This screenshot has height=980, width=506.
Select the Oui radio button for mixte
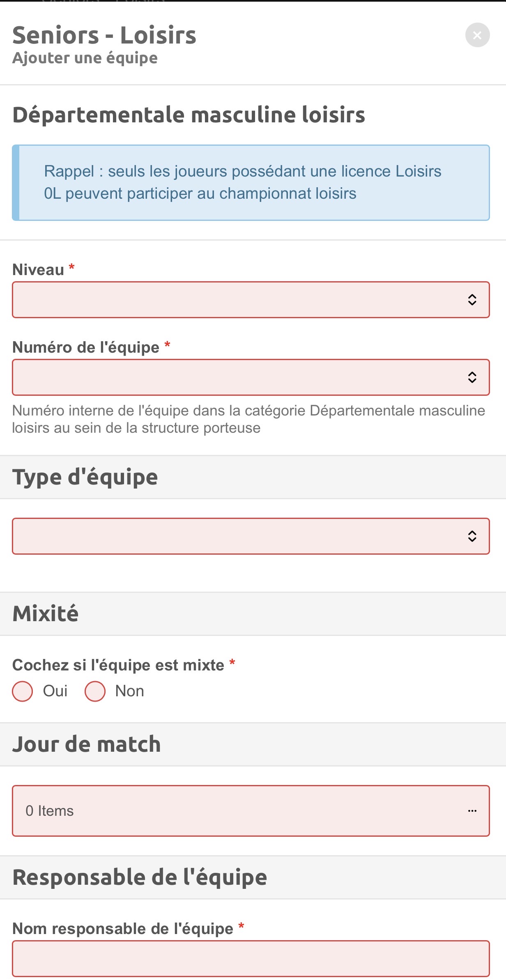point(23,691)
